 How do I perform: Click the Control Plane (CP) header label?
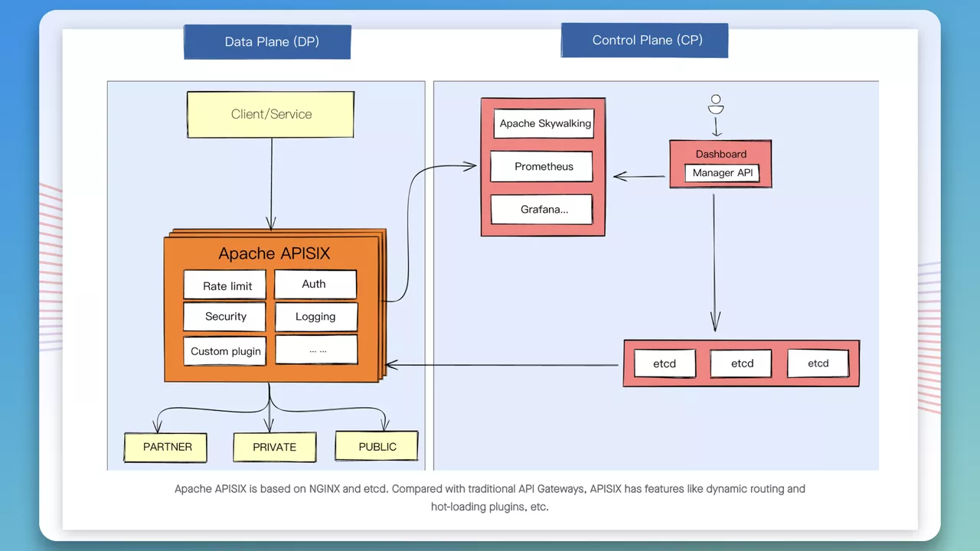645,40
